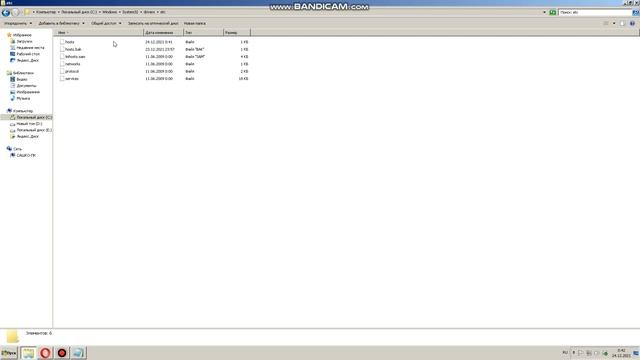Select 'Локальный диск (C:)' in sidebar
Viewport: 640px width, 360px height.
34,118
